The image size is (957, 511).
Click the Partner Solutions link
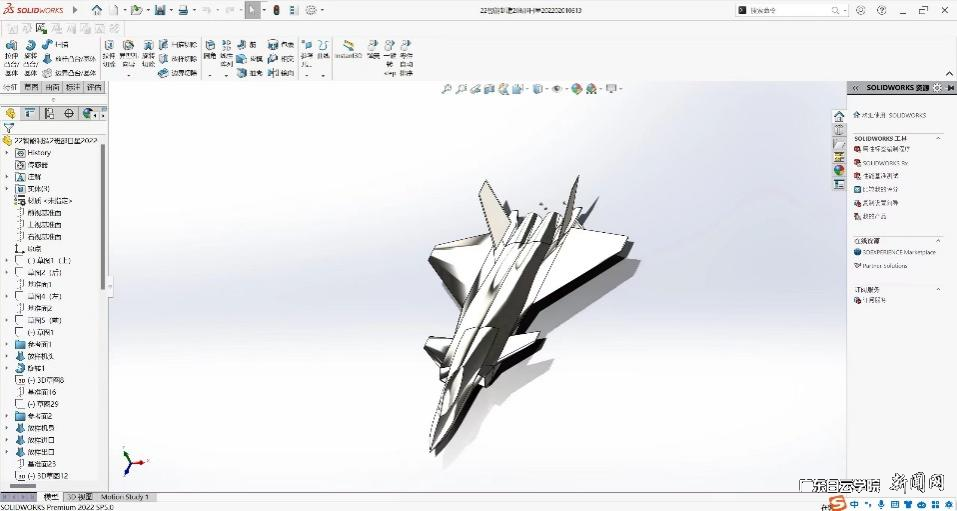coord(884,266)
